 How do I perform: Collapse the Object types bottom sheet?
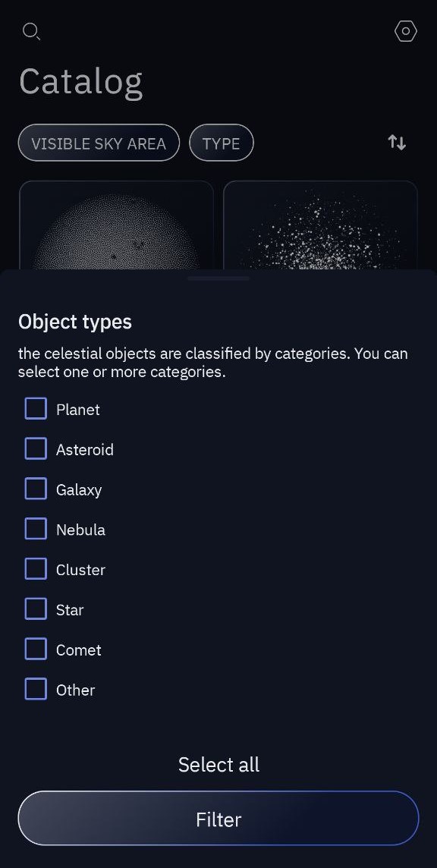pyautogui.click(x=218, y=278)
